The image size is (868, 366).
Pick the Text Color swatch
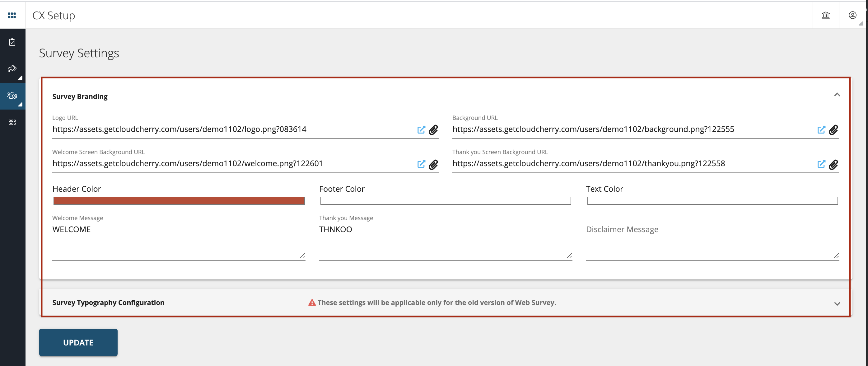(712, 201)
